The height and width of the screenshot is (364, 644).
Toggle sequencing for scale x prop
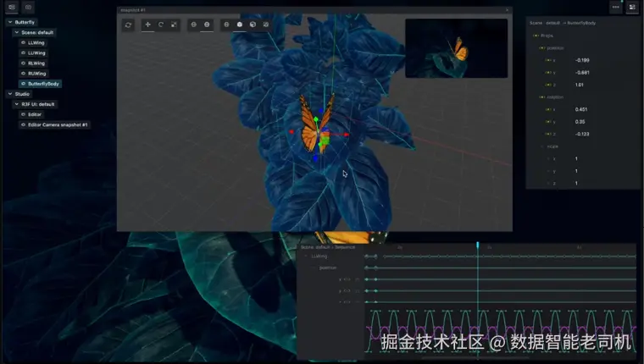point(548,159)
